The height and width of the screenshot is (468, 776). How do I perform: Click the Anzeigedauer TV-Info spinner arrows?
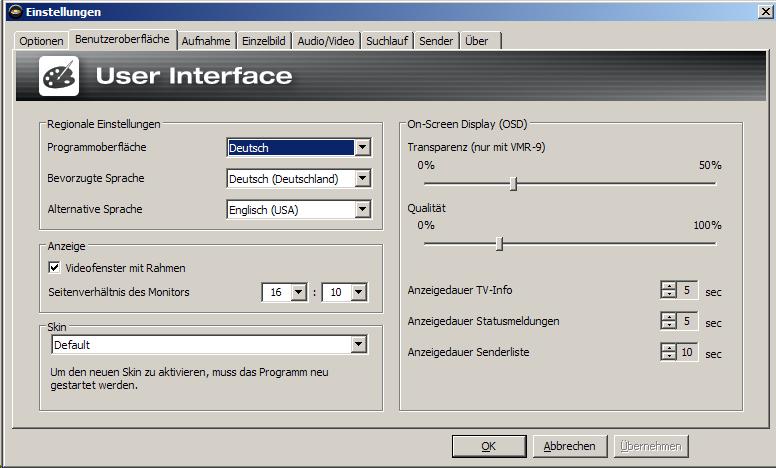tap(669, 291)
